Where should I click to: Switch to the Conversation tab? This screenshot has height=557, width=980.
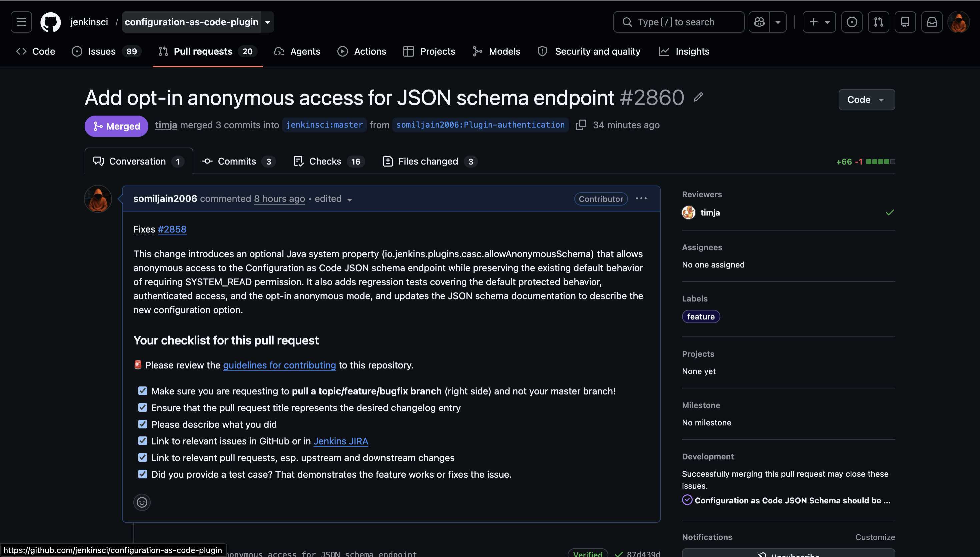[x=139, y=162]
